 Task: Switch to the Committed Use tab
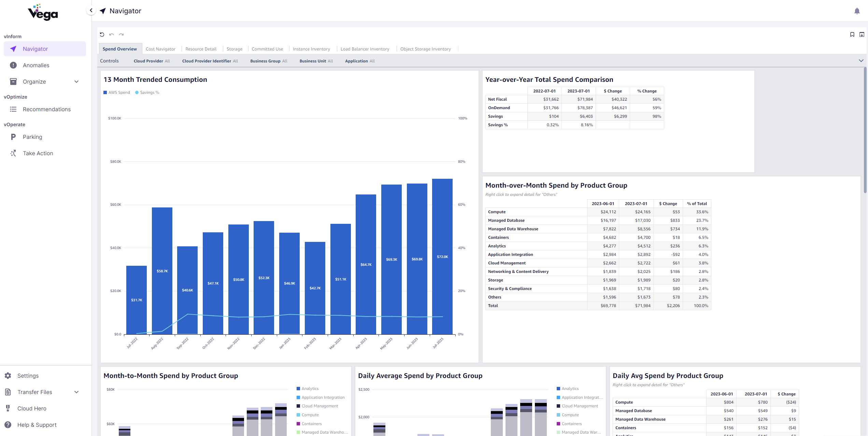267,49
